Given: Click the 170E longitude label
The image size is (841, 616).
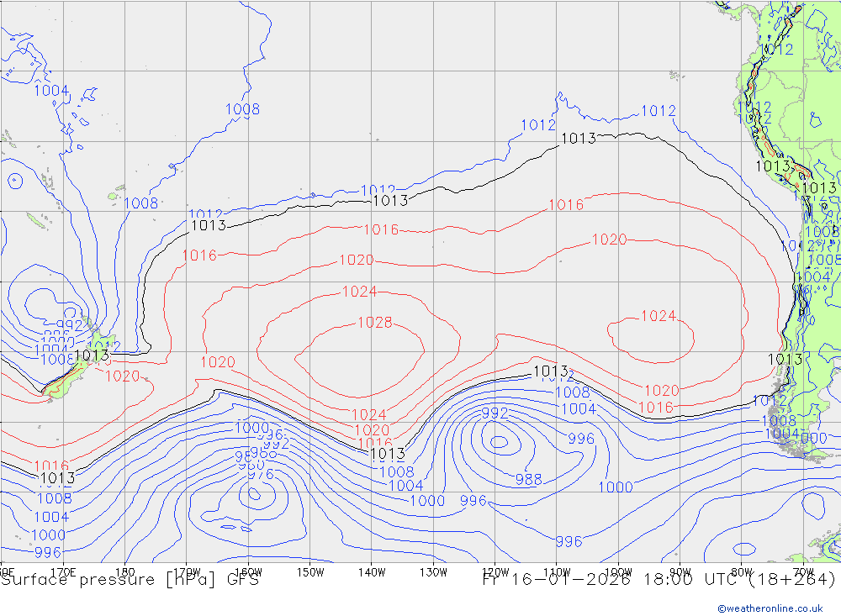Looking at the screenshot, I should point(63,572).
